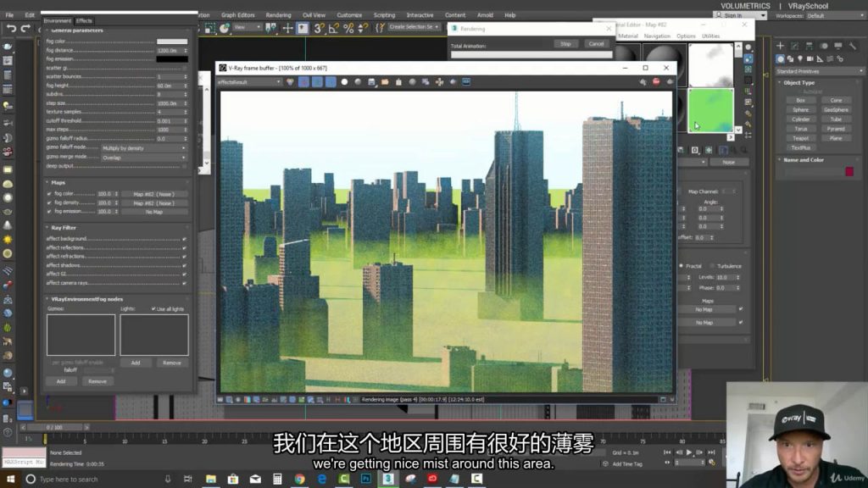Toggle the affect background checkbox

(x=184, y=239)
